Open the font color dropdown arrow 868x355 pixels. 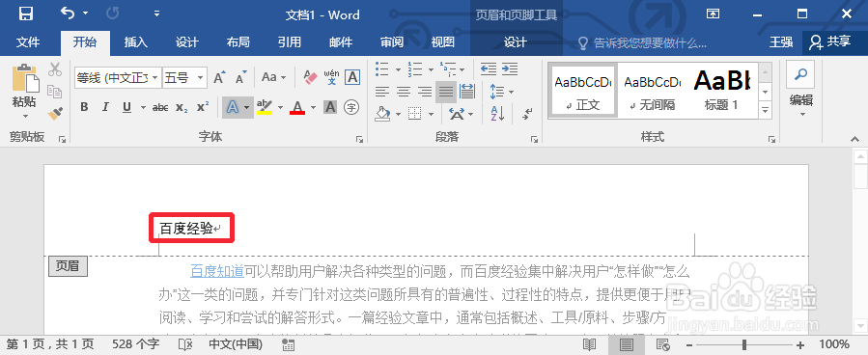click(x=314, y=107)
